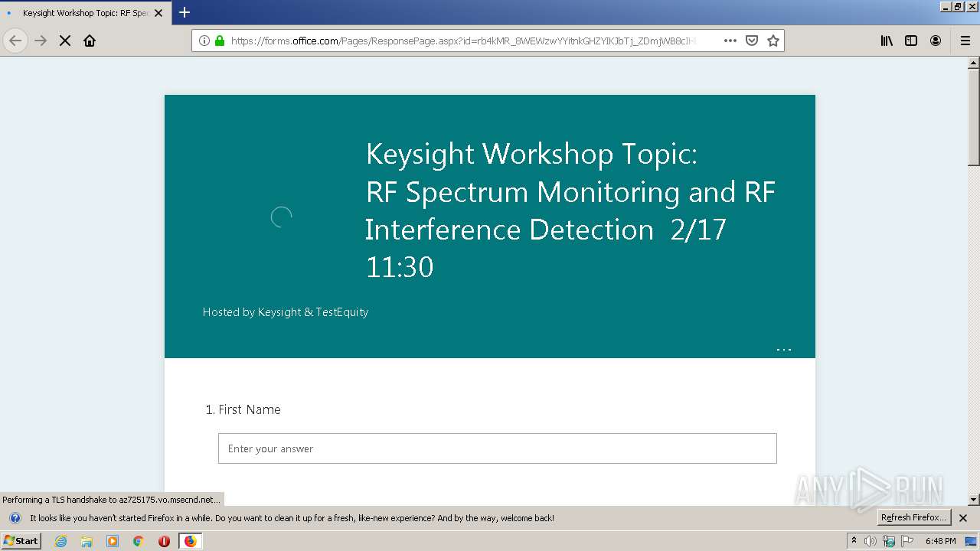The height and width of the screenshot is (551, 980).
Task: Click the 6:48 PM taskbar clock
Action: [x=940, y=541]
